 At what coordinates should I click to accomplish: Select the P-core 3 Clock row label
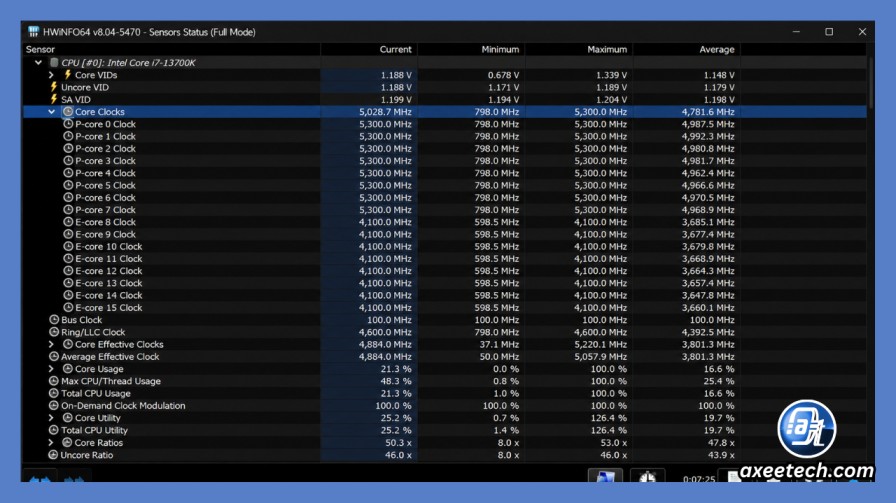(105, 161)
